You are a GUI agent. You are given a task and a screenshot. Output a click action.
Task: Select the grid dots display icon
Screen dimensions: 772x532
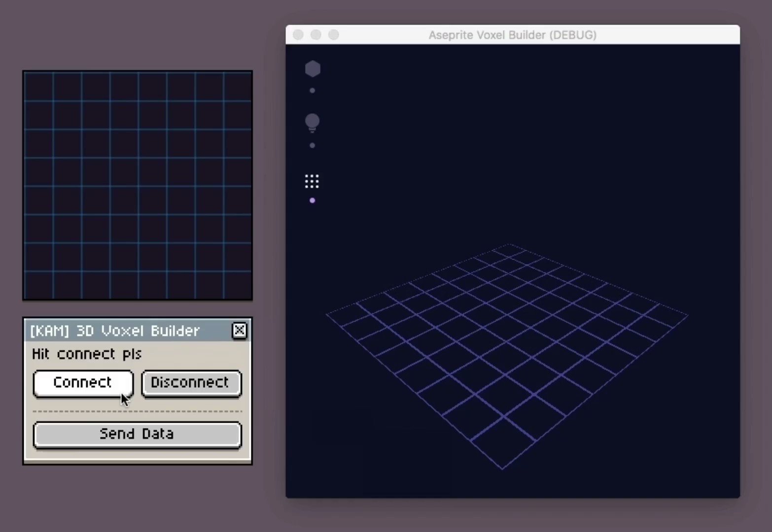(312, 182)
